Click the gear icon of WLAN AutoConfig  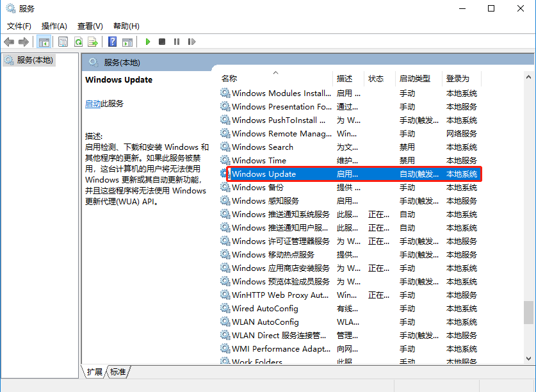click(x=225, y=322)
